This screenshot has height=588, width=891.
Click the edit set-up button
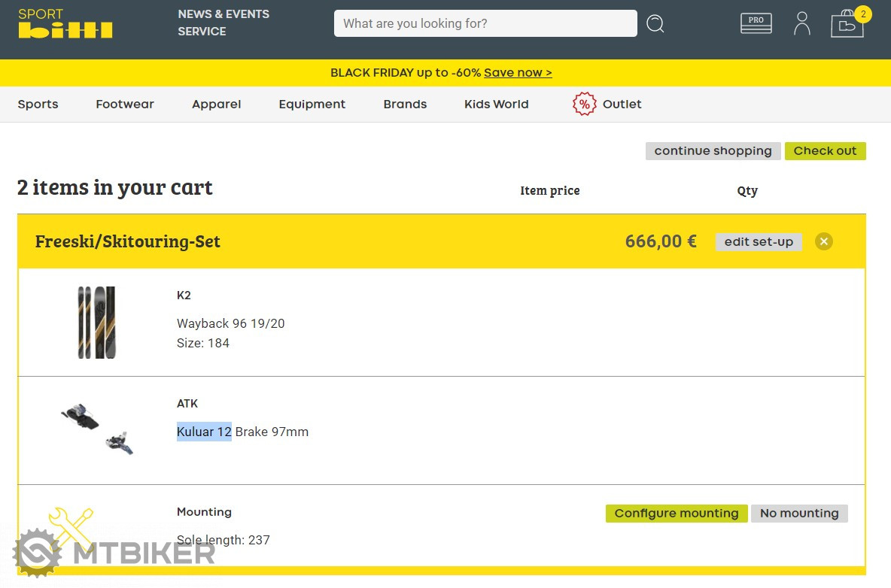(x=759, y=242)
